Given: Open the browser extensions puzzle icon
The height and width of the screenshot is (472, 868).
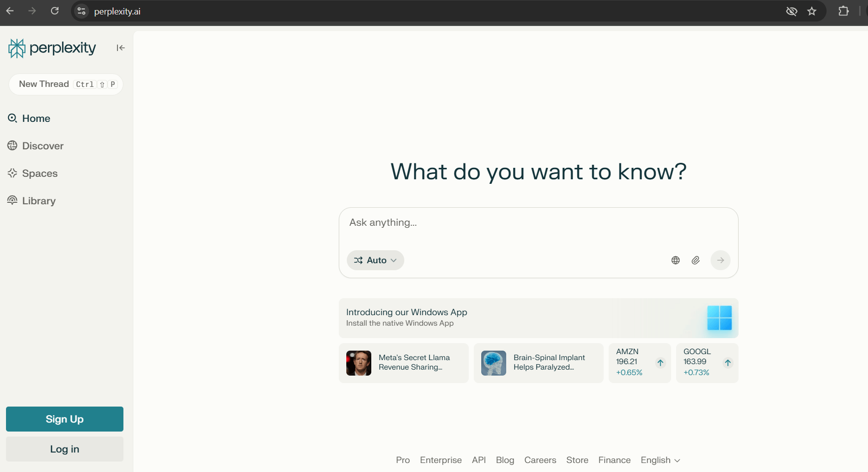Looking at the screenshot, I should coord(844,11).
